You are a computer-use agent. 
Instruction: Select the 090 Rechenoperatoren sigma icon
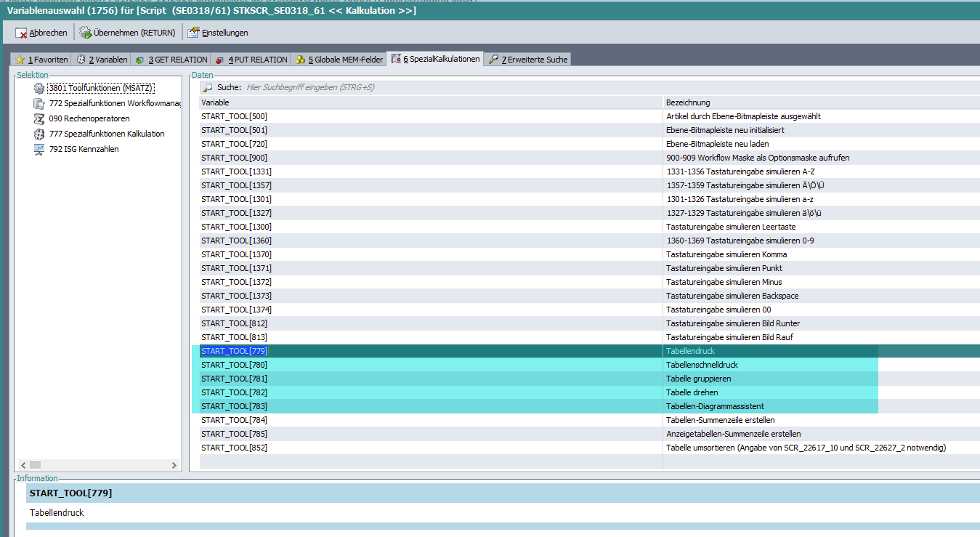pos(39,118)
